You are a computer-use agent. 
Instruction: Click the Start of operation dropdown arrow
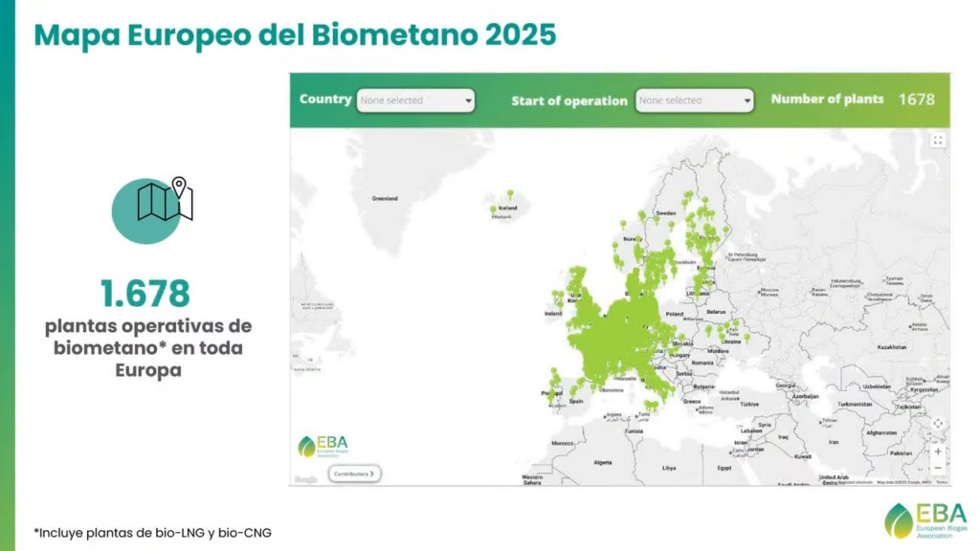(746, 100)
